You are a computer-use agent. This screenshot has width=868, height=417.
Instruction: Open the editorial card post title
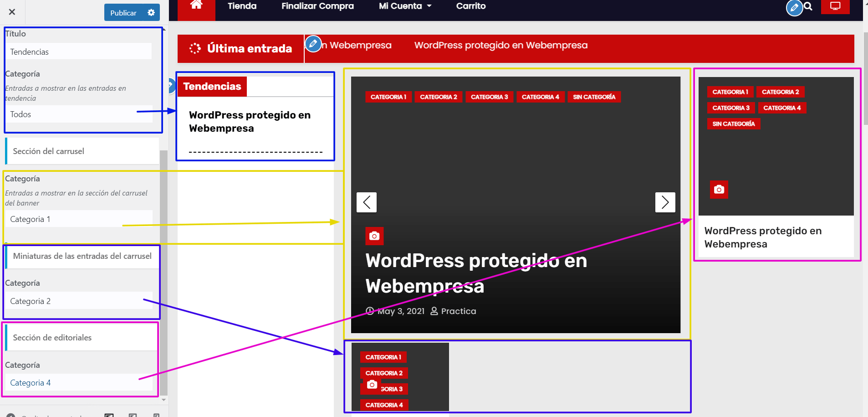click(x=763, y=237)
